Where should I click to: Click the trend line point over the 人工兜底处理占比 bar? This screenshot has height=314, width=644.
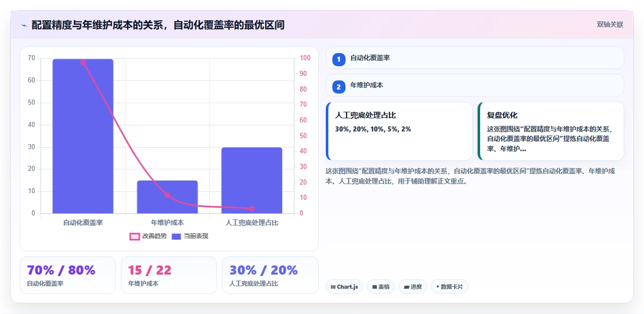click(251, 209)
